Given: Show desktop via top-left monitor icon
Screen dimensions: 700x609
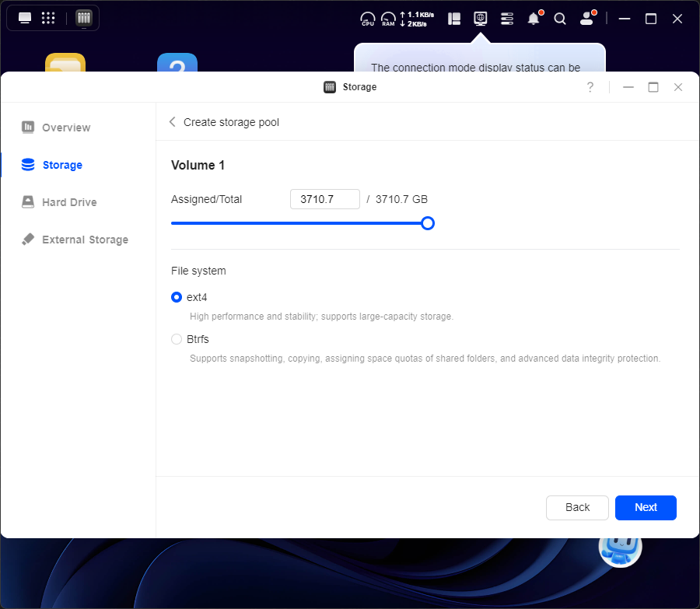Looking at the screenshot, I should 25,18.
